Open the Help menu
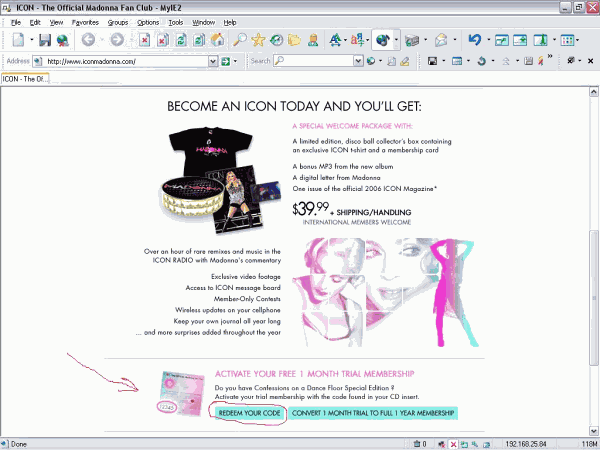The height and width of the screenshot is (450, 600). 230,23
